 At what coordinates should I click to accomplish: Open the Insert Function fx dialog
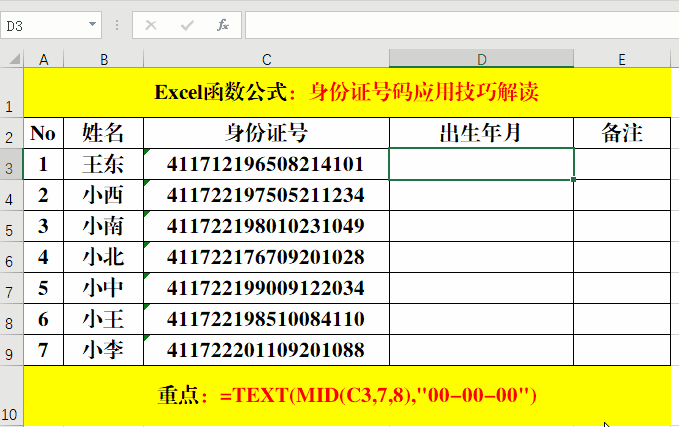223,26
